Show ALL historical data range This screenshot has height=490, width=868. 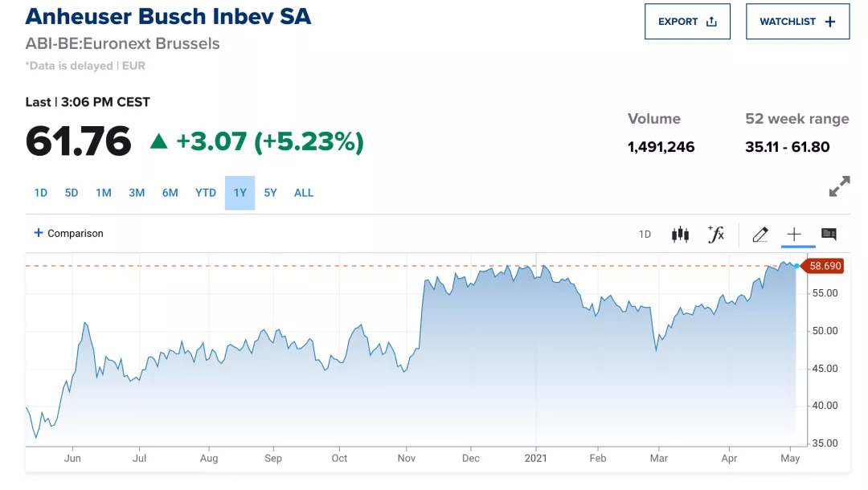[304, 193]
